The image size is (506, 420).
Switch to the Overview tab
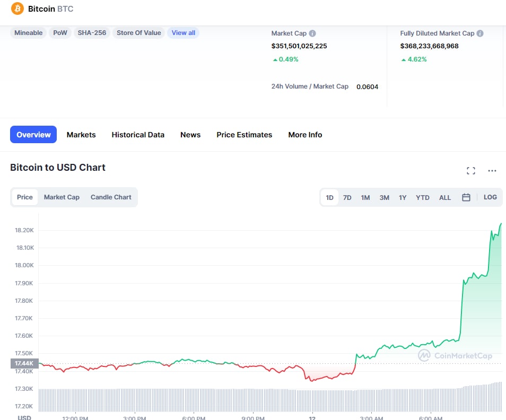[33, 135]
